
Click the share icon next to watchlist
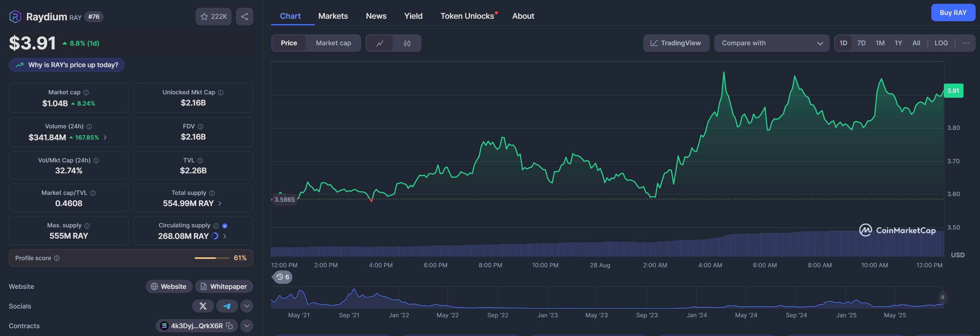[244, 16]
